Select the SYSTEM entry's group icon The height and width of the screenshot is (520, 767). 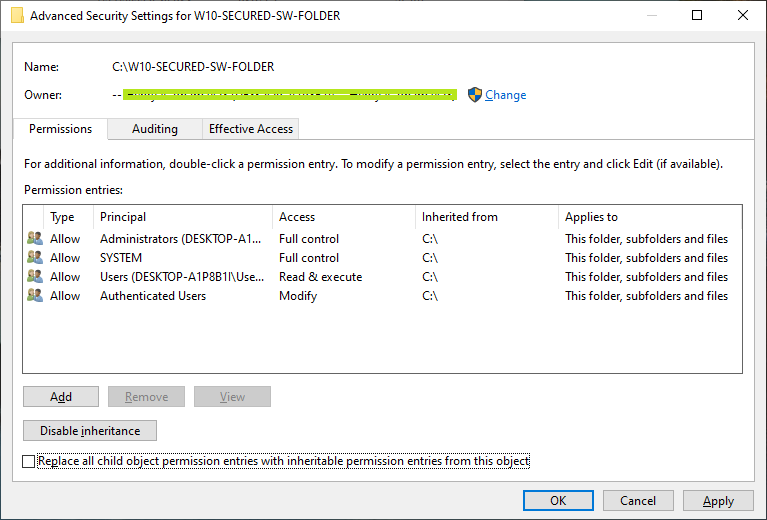pos(35,257)
